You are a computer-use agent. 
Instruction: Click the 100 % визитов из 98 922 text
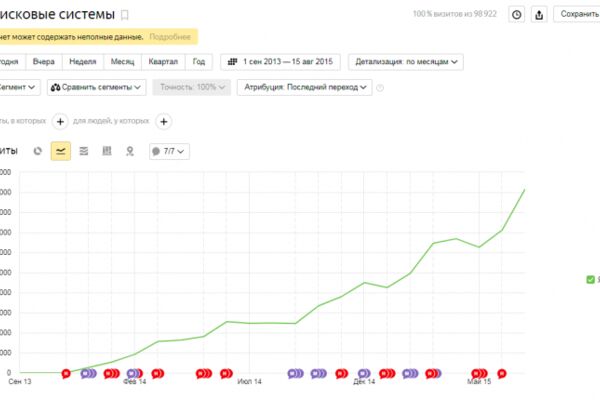click(455, 14)
